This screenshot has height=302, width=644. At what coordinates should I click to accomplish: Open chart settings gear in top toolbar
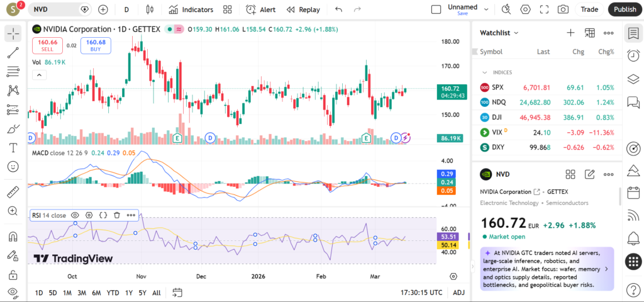(x=525, y=9)
